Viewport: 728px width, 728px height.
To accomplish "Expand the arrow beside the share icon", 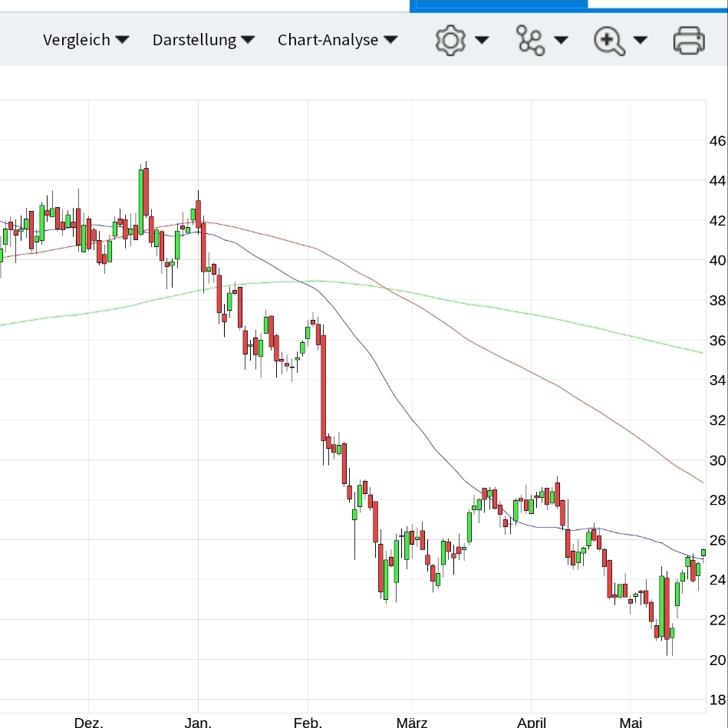I will pos(562,41).
